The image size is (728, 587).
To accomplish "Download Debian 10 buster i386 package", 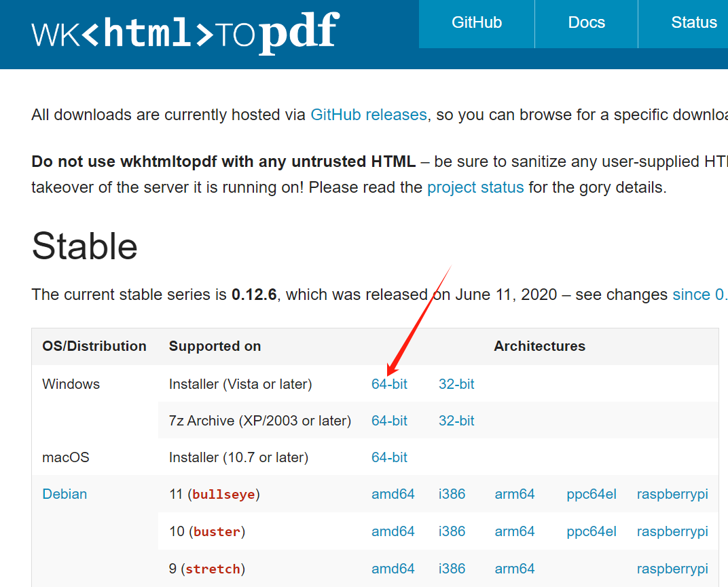I will click(x=452, y=531).
